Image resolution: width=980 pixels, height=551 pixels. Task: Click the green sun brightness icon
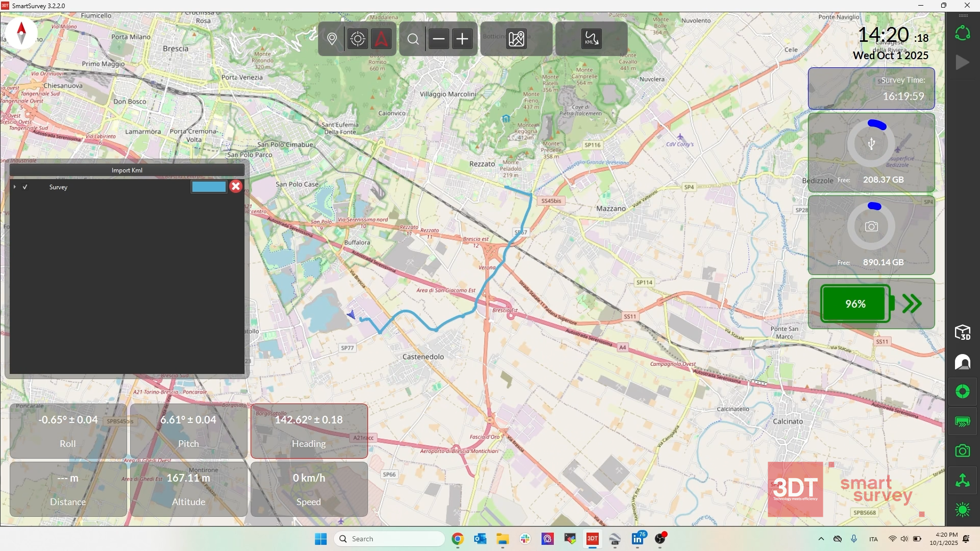tap(962, 510)
